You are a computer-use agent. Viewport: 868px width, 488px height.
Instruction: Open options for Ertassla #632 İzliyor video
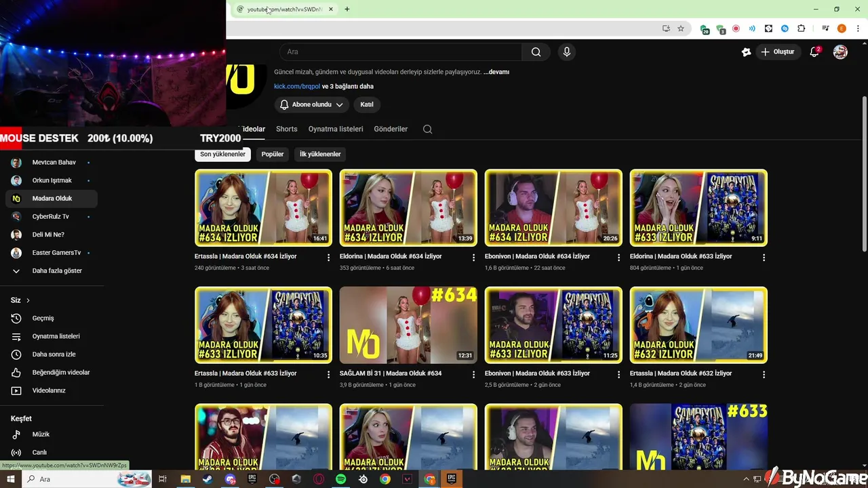point(764,374)
